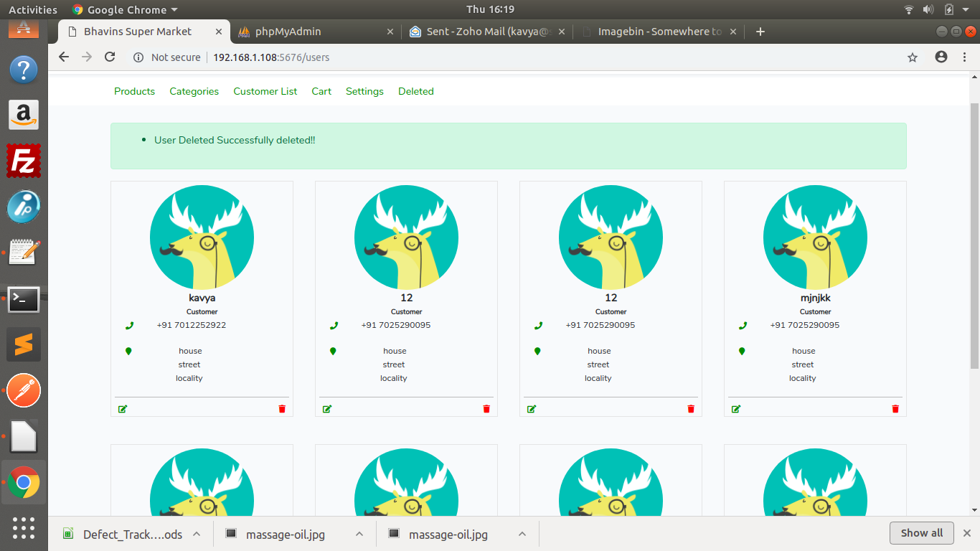Click mjnjkk customer name
The width and height of the screenshot is (980, 551).
tap(815, 298)
